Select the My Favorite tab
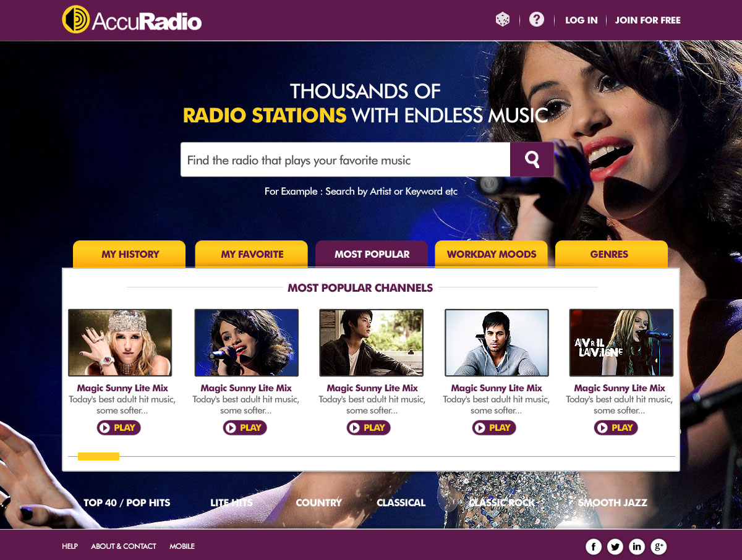 252,254
